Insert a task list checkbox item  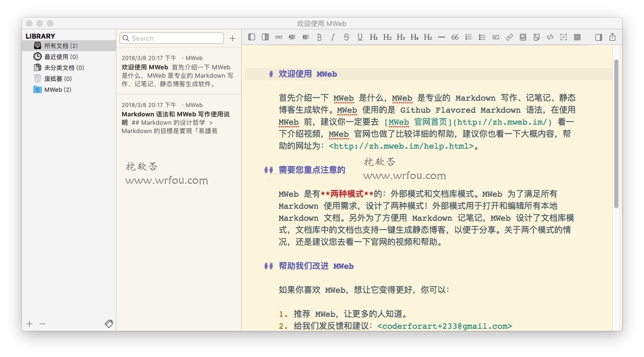[496, 37]
